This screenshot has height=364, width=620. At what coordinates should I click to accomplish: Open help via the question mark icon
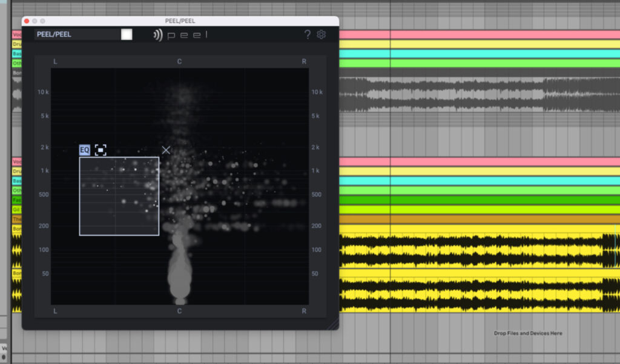point(307,34)
